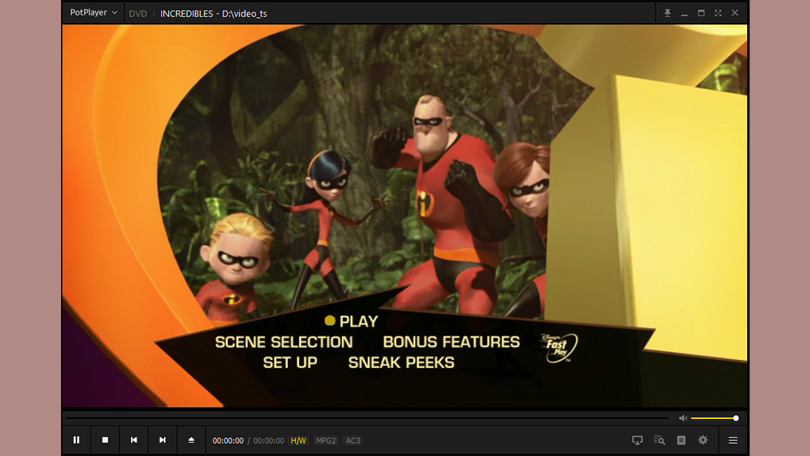Open the playlist search icon
Viewport: 810px width, 456px height.
pos(659,440)
